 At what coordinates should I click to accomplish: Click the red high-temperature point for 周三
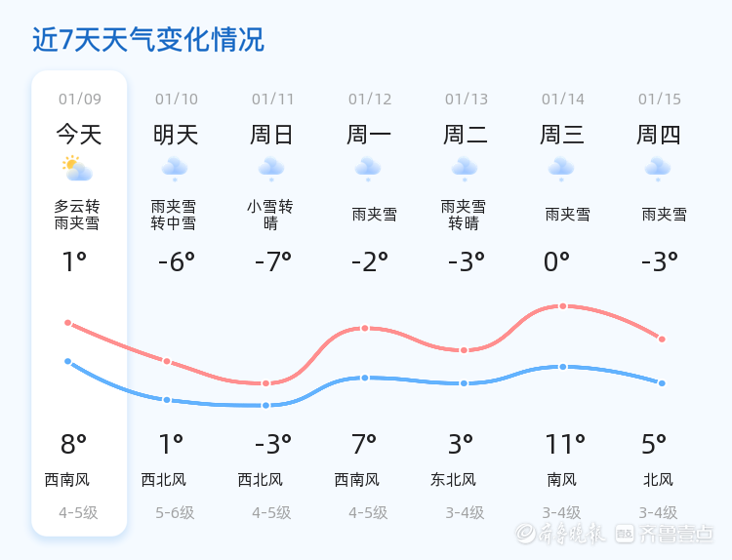[x=563, y=306]
